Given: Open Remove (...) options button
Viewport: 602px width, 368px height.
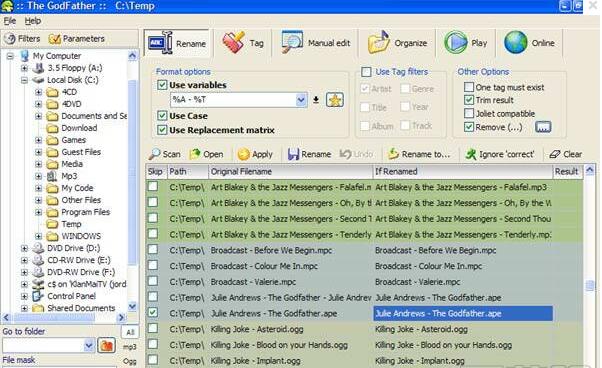Looking at the screenshot, I should click(543, 127).
